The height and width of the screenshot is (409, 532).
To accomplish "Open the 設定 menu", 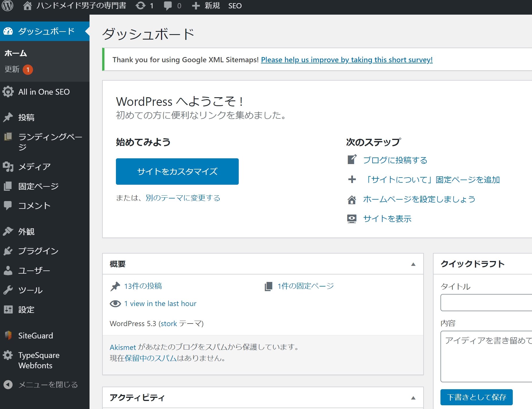I will coord(45,309).
